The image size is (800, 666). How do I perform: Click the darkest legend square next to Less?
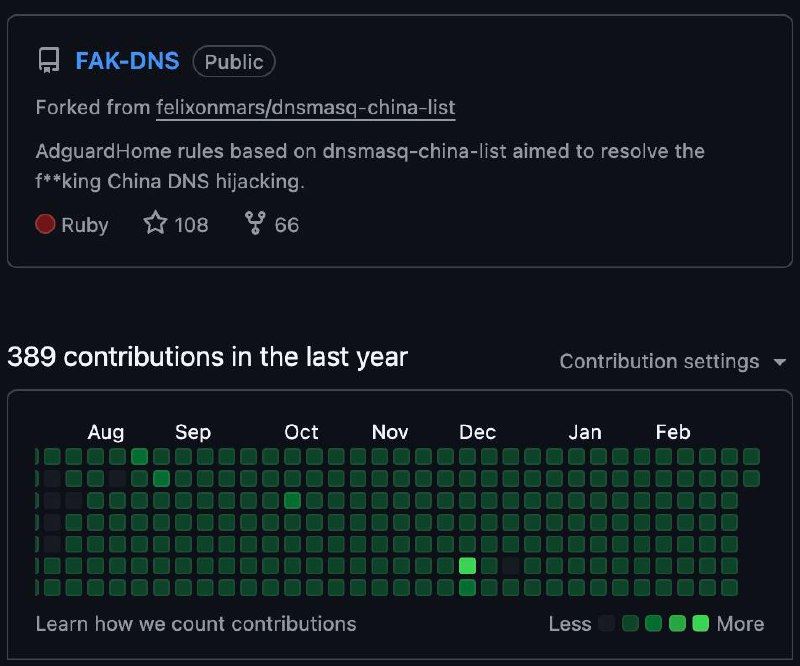607,624
